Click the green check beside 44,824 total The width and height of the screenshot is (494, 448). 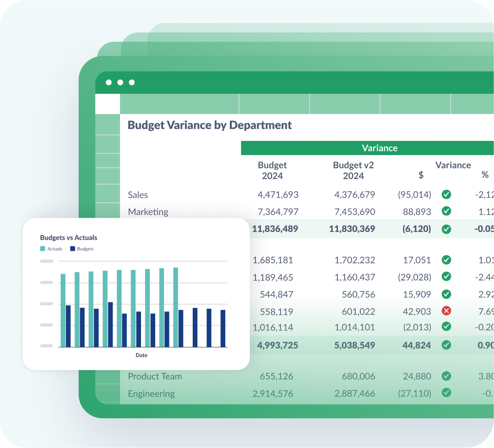446,345
